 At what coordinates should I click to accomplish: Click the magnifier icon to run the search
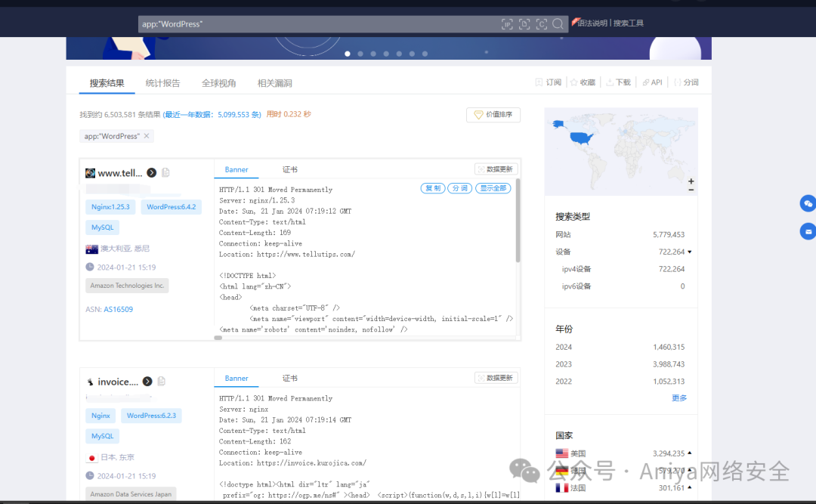[x=558, y=24]
